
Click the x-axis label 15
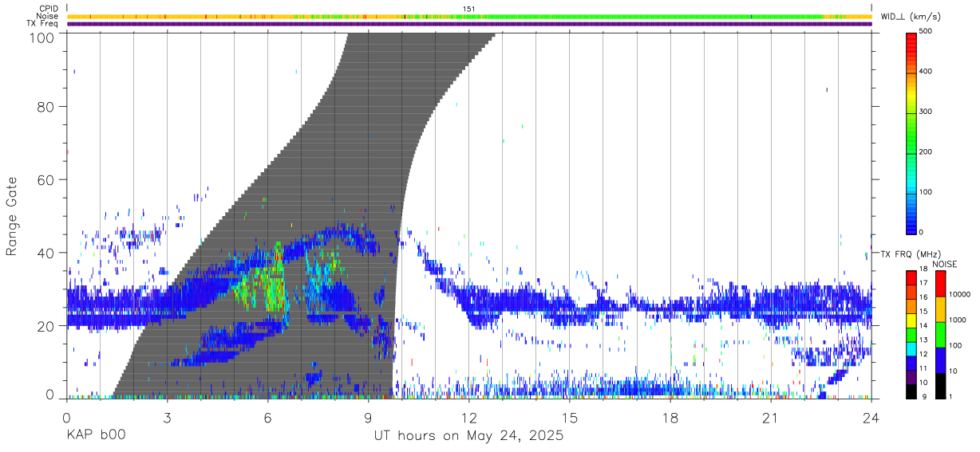click(x=570, y=417)
